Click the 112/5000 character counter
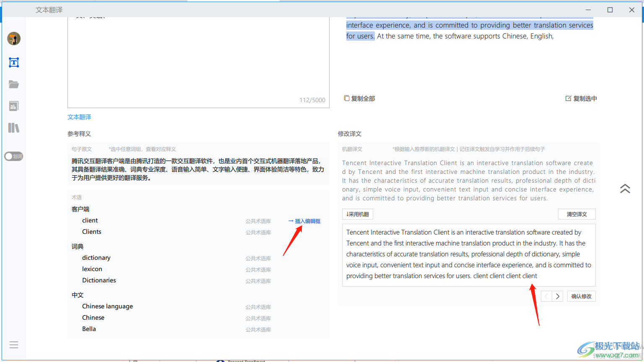This screenshot has height=362, width=644. click(x=312, y=100)
